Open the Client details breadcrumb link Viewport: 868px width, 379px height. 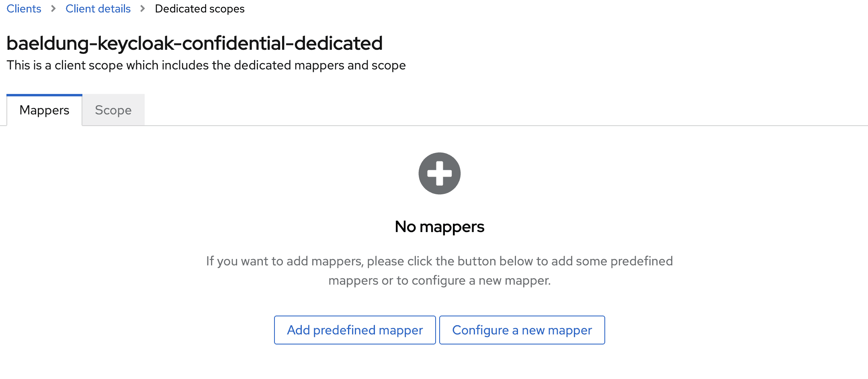(98, 8)
